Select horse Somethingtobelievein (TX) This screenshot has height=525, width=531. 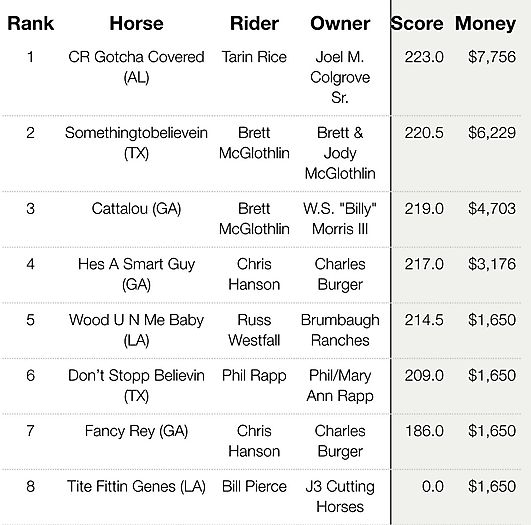pyautogui.click(x=136, y=143)
